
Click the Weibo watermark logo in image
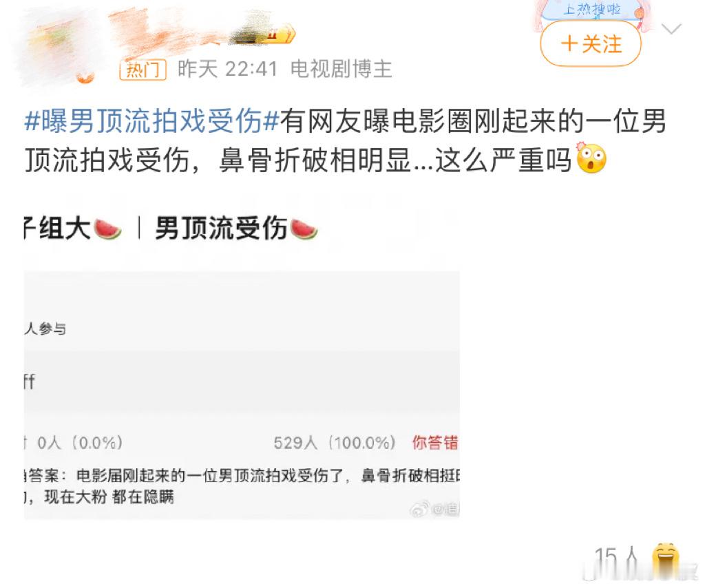click(419, 510)
